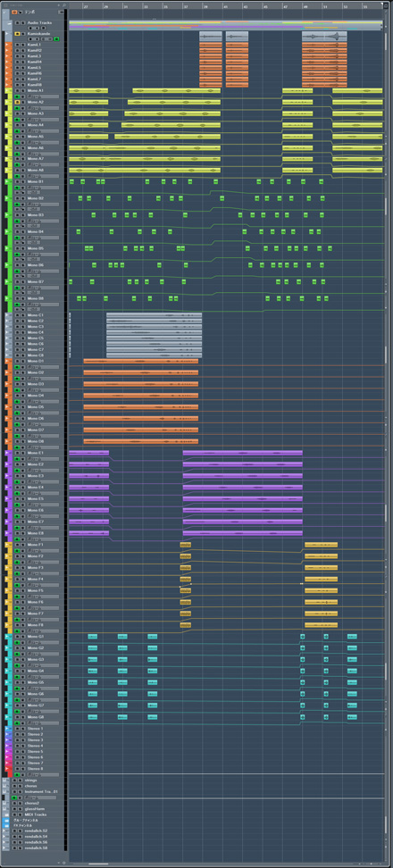The width and height of the screenshot is (393, 868).
Task: Click the Mono C1 gray track icon
Action: tap(8, 315)
